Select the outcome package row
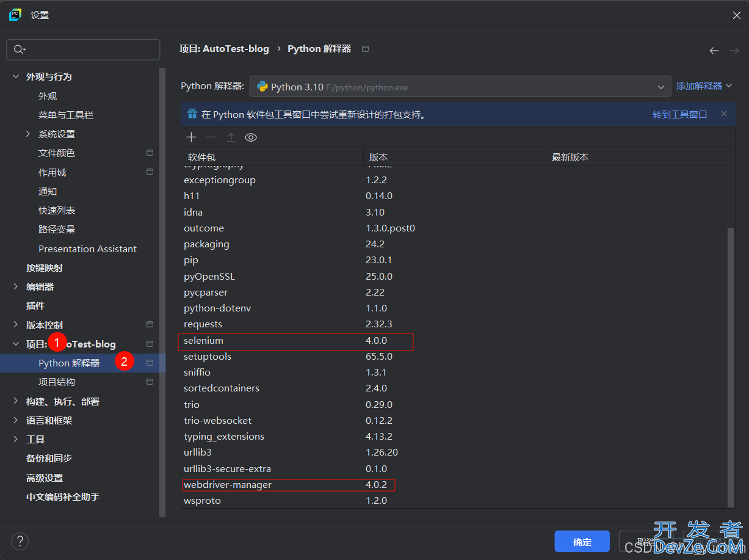 [454, 228]
